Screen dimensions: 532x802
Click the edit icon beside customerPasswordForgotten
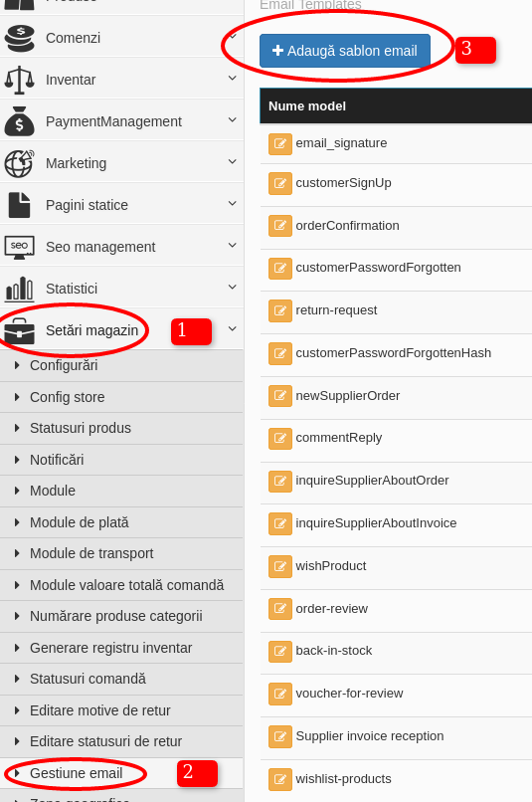tap(280, 268)
